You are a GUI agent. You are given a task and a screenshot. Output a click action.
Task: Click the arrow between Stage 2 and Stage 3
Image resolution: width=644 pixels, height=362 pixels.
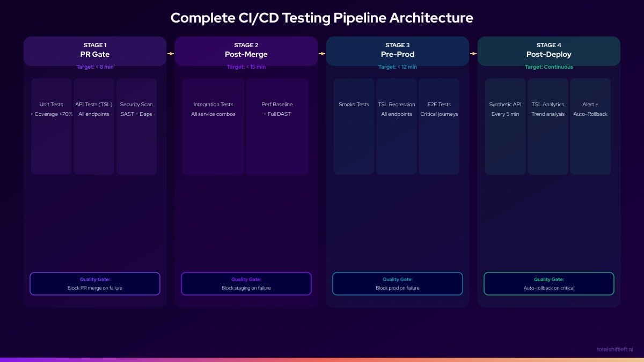[x=322, y=54]
